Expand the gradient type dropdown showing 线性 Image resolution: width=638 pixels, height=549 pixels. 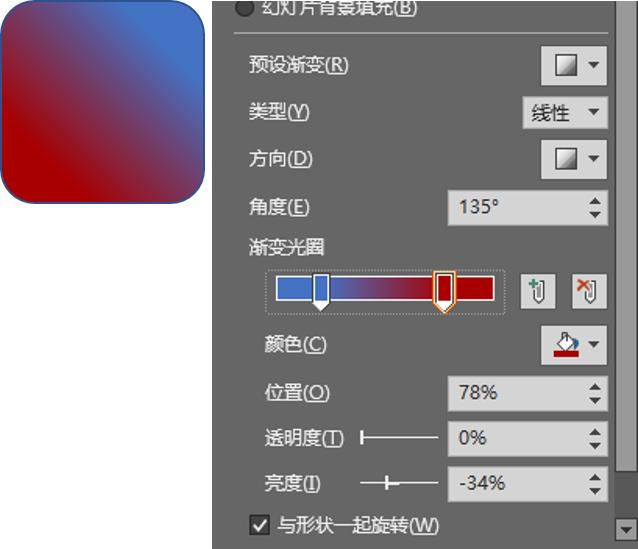tap(565, 112)
